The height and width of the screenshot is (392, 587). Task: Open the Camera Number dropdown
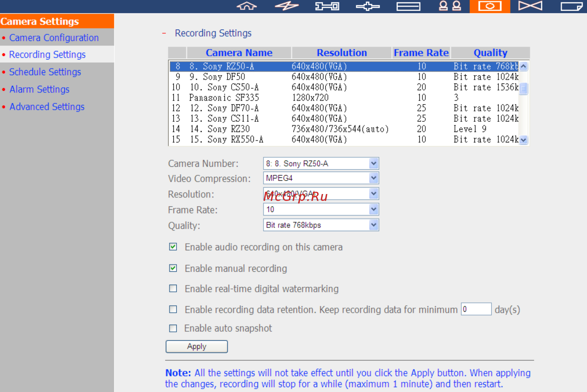point(321,163)
